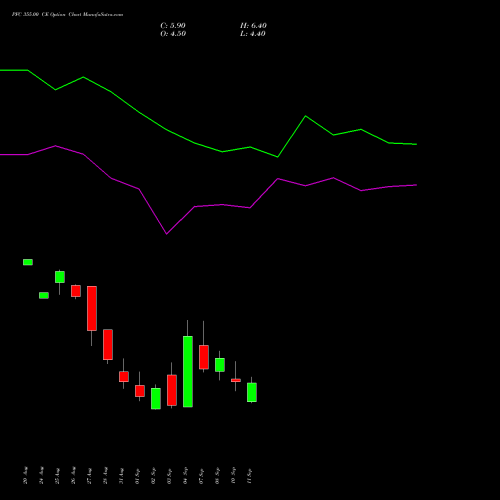Click the purple indicator line's lowest dip
Image resolution: width=500 pixels, height=500 pixels.
[166, 234]
